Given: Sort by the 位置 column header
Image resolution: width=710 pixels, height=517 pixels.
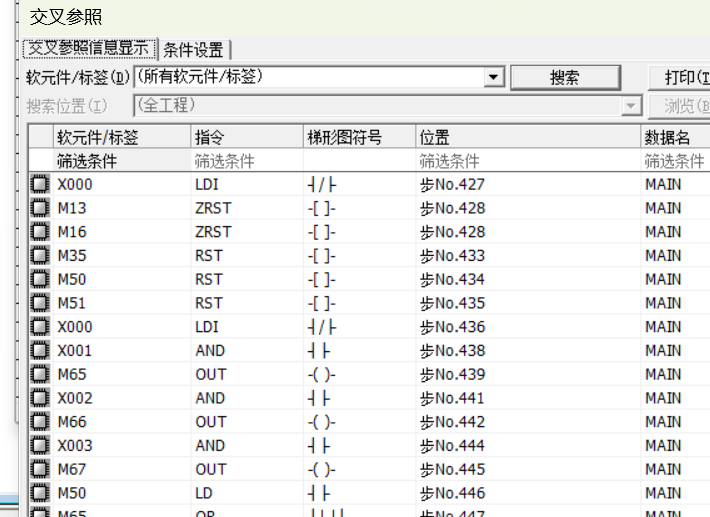Looking at the screenshot, I should pos(527,138).
